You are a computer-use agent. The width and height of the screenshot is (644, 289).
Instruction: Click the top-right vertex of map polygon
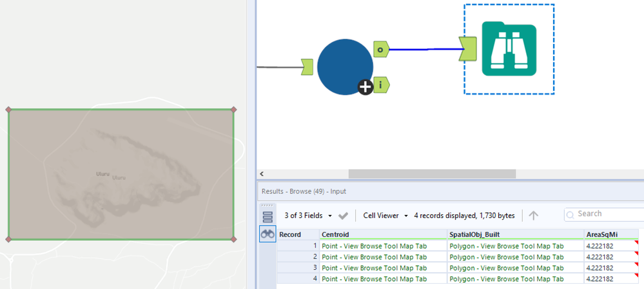pyautogui.click(x=234, y=110)
